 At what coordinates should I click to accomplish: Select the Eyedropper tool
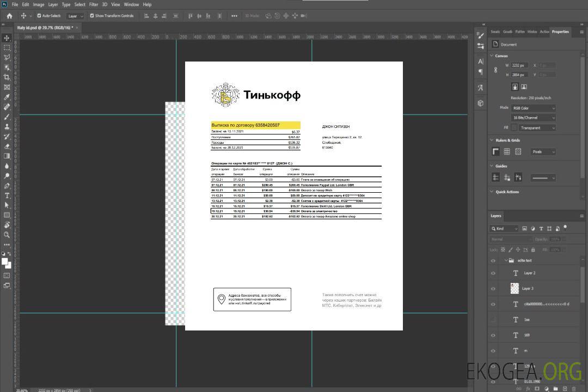click(x=7, y=97)
